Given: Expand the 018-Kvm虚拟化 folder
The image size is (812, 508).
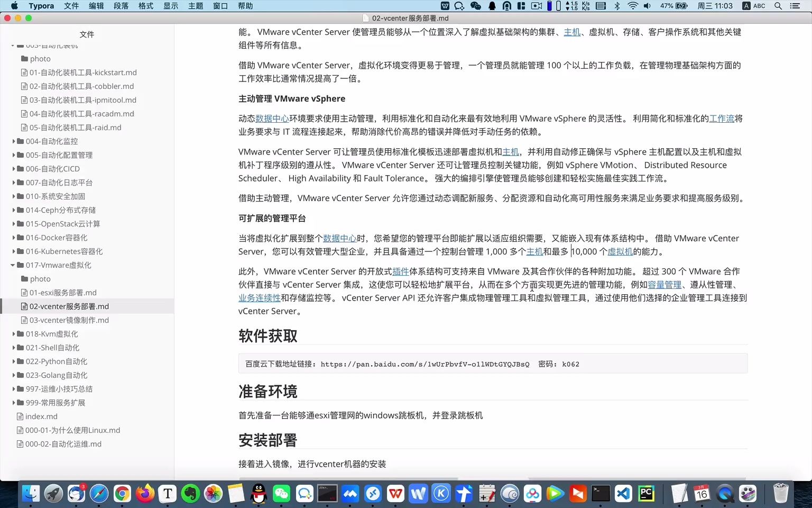Looking at the screenshot, I should point(14,334).
